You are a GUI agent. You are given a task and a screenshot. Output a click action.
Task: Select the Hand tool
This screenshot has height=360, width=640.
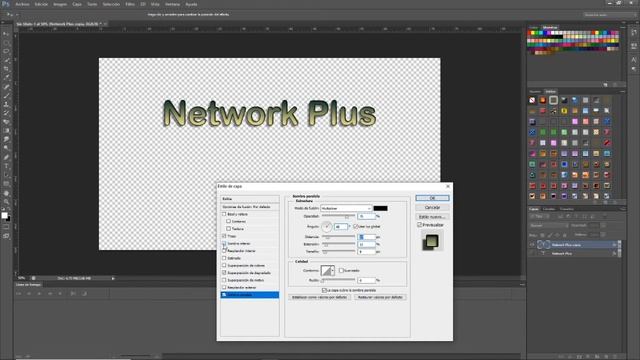point(6,193)
